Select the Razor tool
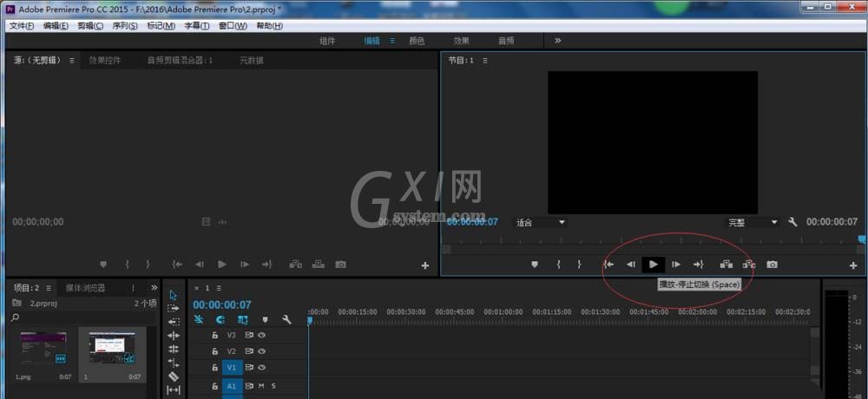This screenshot has width=868, height=399. pyautogui.click(x=174, y=376)
